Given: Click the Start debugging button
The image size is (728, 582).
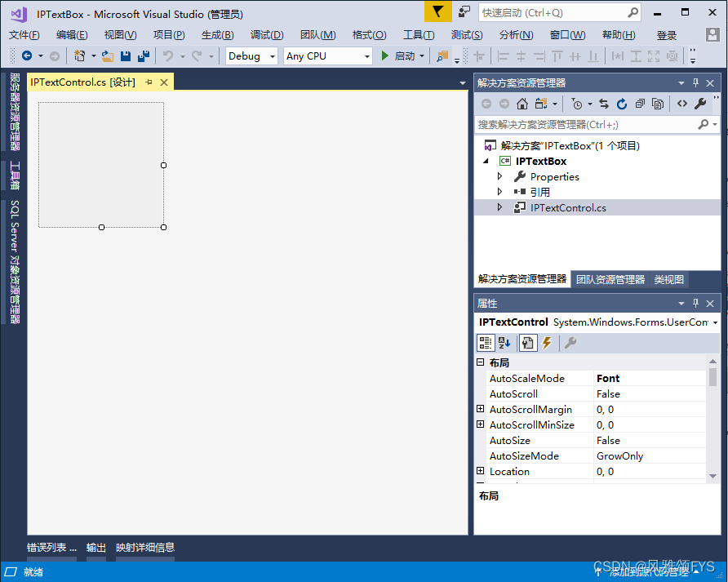Looking at the screenshot, I should pos(384,56).
